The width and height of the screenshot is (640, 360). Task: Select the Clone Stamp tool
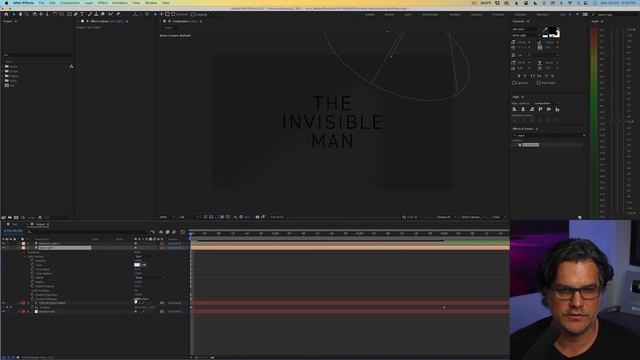pos(96,14)
